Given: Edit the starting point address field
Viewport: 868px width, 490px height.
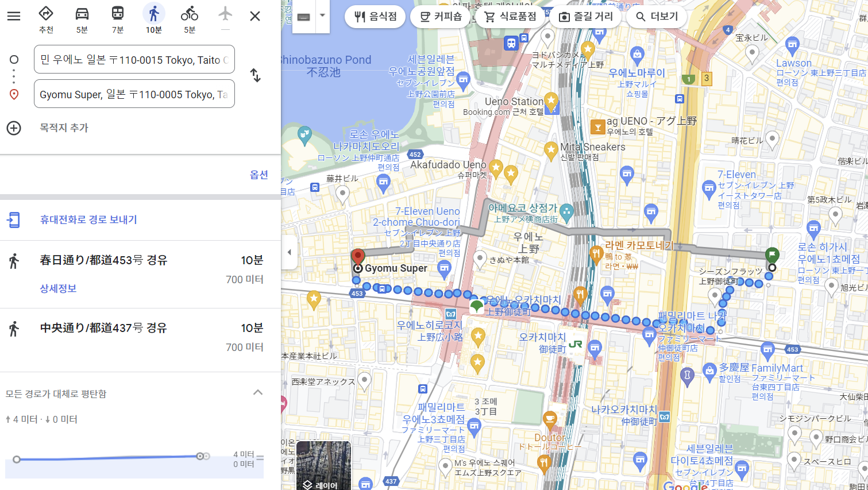Looking at the screenshot, I should [x=134, y=59].
